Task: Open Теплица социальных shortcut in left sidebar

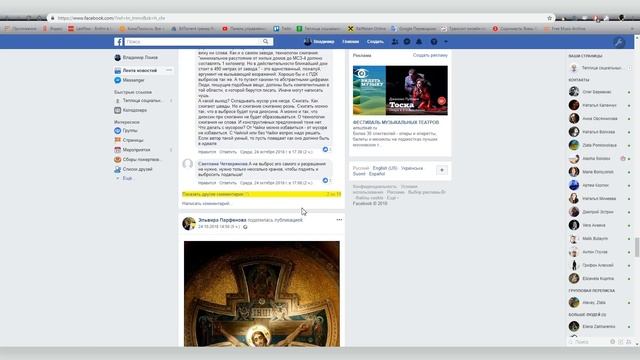Action: pyautogui.click(x=138, y=100)
